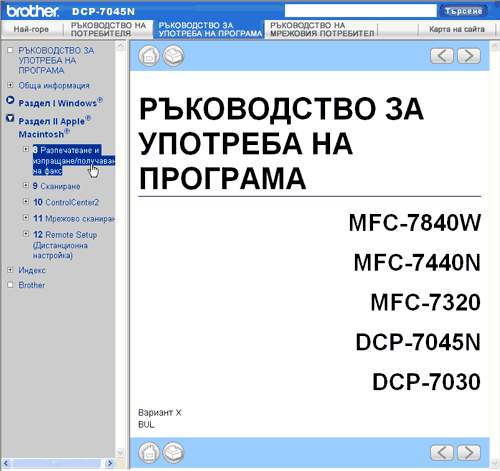Open Карта на сайта tab
The width and height of the screenshot is (500, 471).
point(457,29)
